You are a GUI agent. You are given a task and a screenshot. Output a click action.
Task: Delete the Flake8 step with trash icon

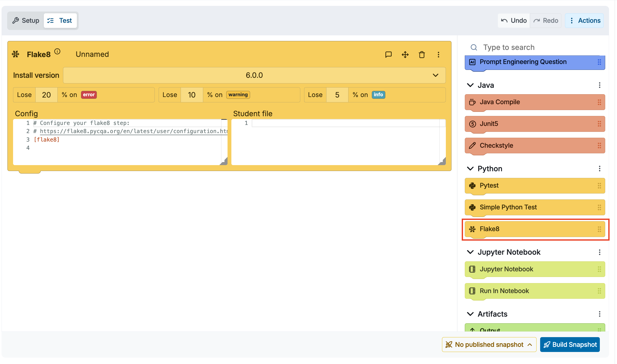click(422, 55)
